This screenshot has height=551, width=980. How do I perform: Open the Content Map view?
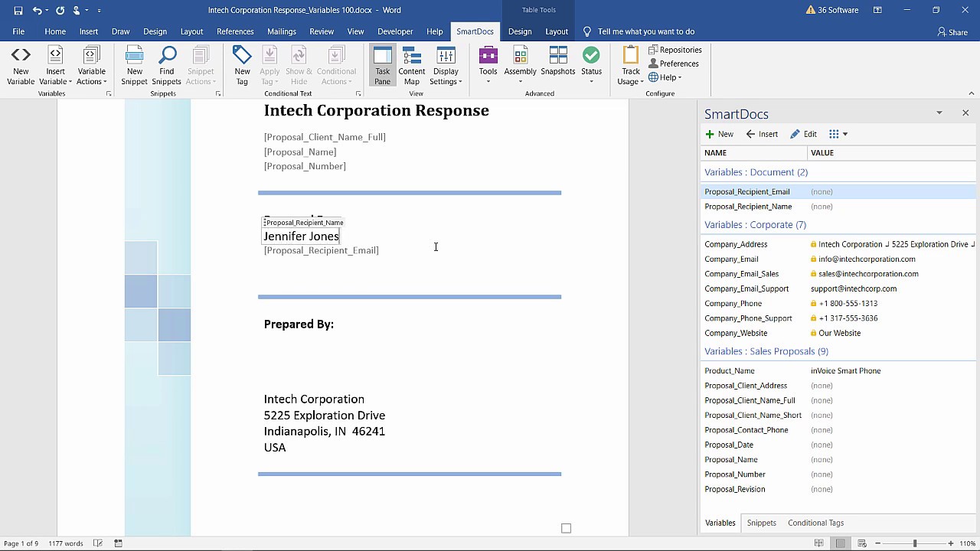411,66
